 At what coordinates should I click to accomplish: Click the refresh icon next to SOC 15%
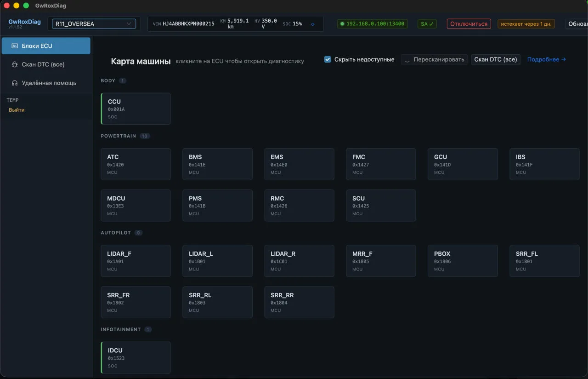(313, 24)
